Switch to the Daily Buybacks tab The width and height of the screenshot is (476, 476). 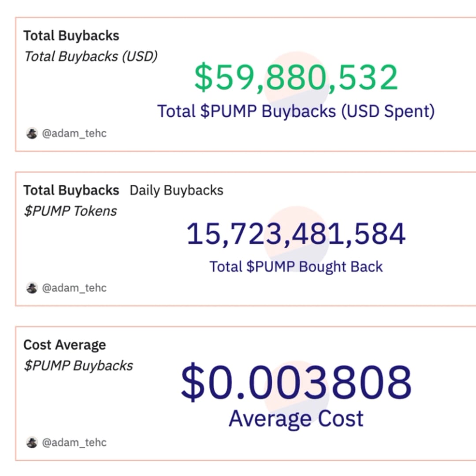click(176, 190)
